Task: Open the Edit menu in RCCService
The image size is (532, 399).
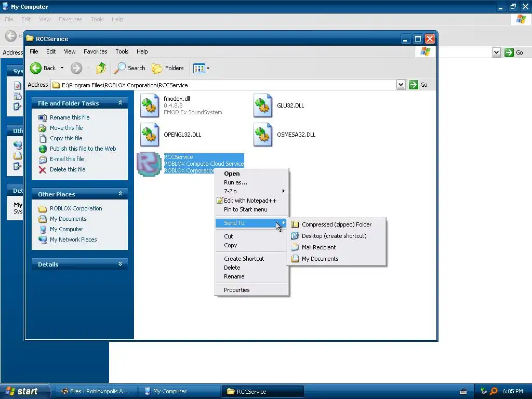Action: [51, 51]
